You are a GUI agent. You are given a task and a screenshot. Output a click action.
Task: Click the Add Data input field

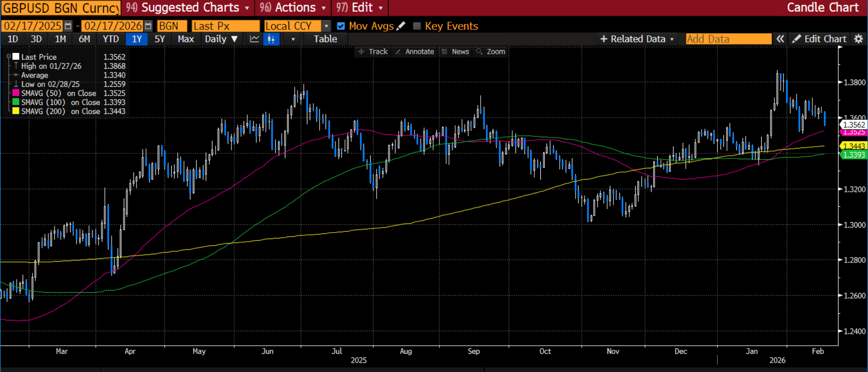[728, 39]
